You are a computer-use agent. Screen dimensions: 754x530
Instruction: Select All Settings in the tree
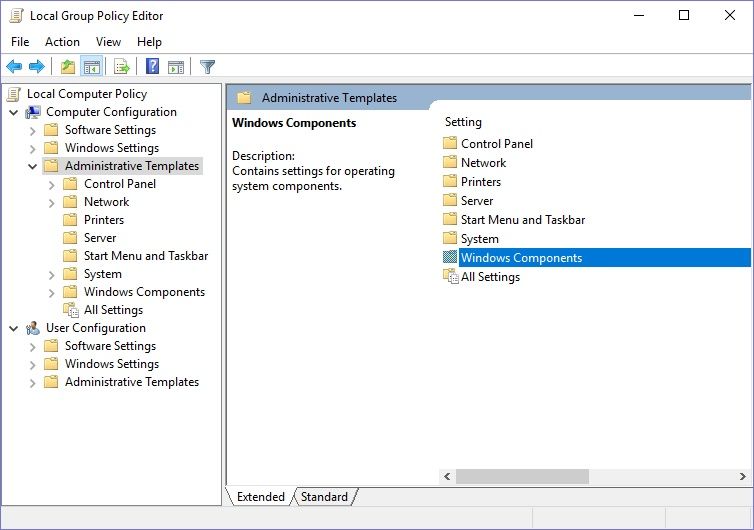(x=113, y=310)
